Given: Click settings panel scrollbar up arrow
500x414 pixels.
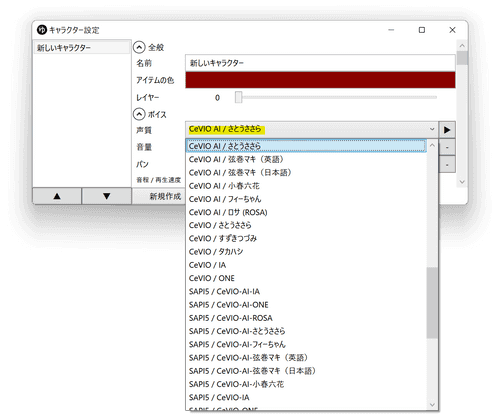Looking at the screenshot, I should click(x=462, y=45).
